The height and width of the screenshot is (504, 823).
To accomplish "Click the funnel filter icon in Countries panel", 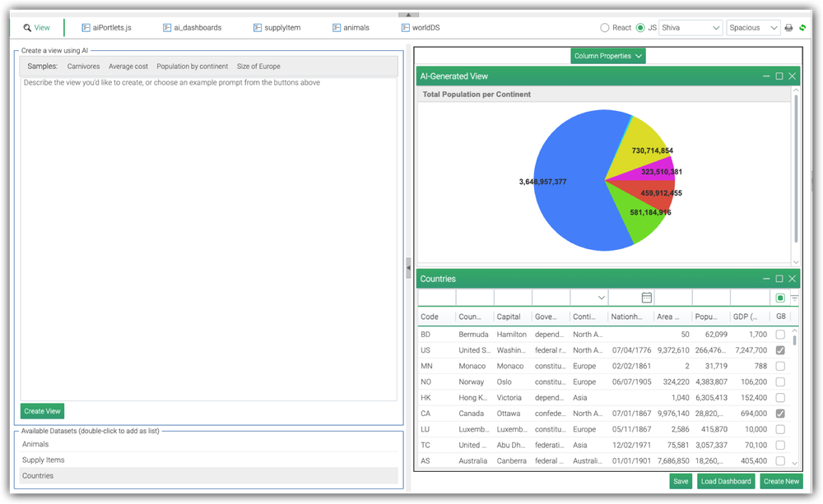I will [x=793, y=298].
